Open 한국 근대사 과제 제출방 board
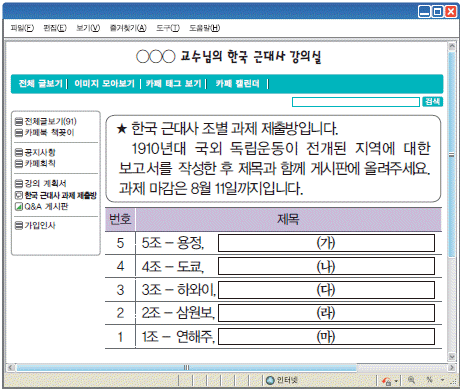Image resolution: width=462 pixels, height=390 pixels. [x=60, y=195]
